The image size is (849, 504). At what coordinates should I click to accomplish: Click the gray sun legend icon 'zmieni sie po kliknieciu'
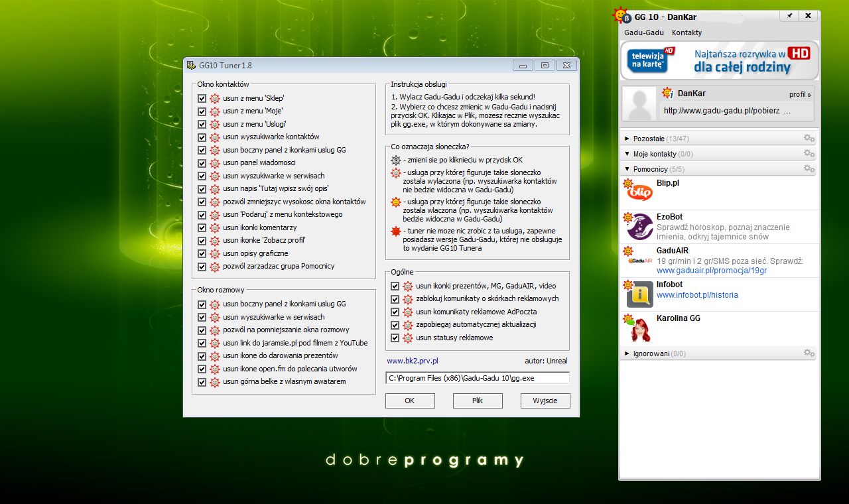tap(396, 160)
